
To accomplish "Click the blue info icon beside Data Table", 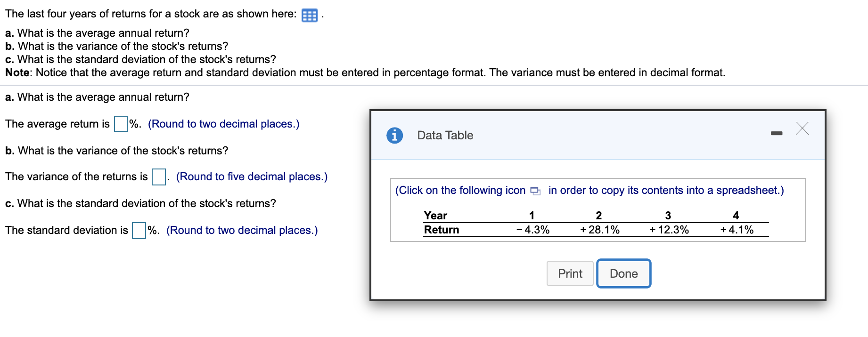I will pyautogui.click(x=394, y=136).
